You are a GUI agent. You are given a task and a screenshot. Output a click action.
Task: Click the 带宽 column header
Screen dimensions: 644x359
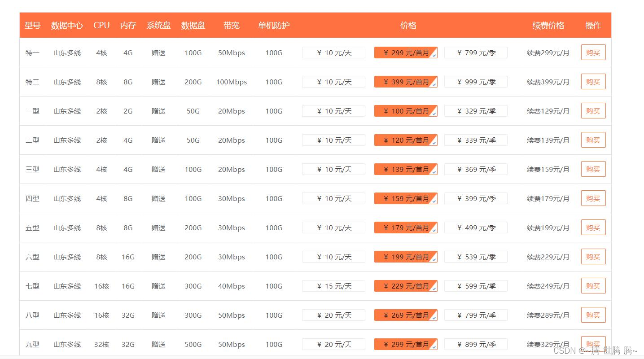point(232,25)
